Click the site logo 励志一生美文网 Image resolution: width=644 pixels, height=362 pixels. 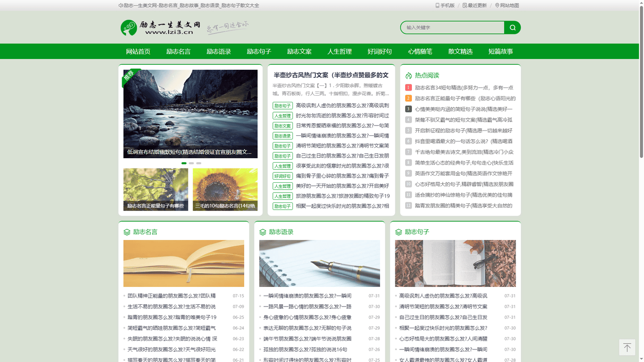coord(161,28)
